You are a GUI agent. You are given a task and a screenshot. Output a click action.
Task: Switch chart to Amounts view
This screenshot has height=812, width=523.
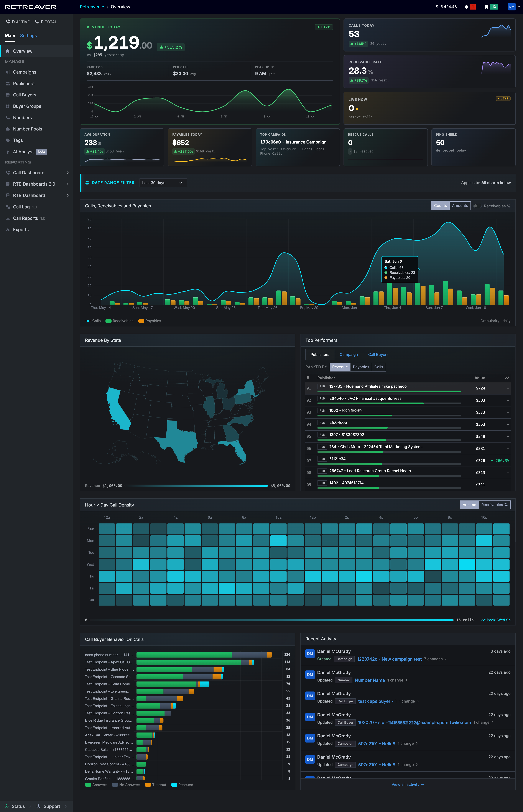click(460, 206)
